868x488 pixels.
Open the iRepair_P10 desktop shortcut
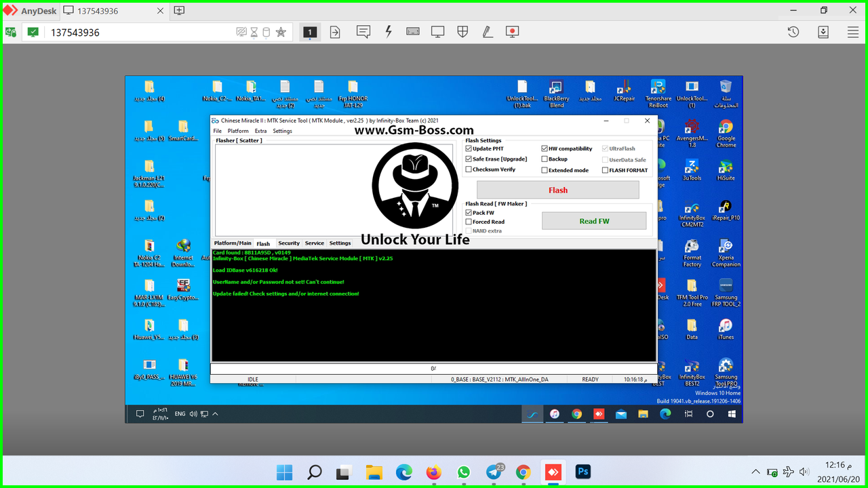[x=726, y=211]
